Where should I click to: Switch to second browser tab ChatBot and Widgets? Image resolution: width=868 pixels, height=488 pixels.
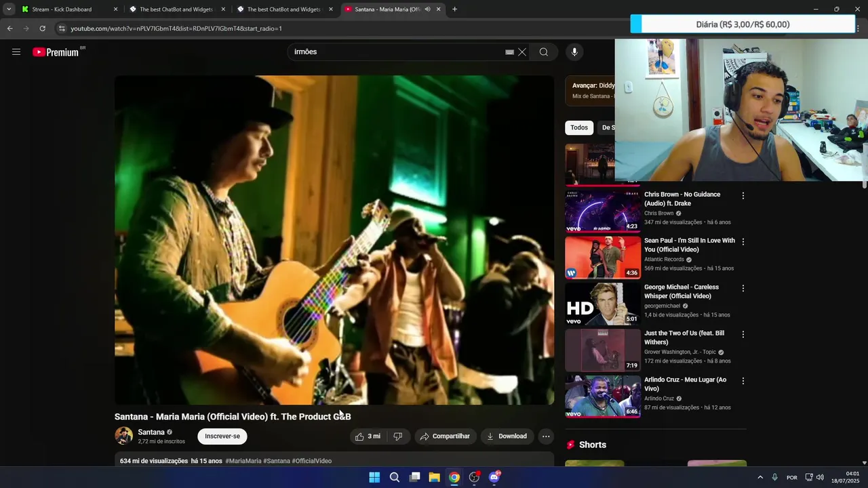[x=176, y=9]
